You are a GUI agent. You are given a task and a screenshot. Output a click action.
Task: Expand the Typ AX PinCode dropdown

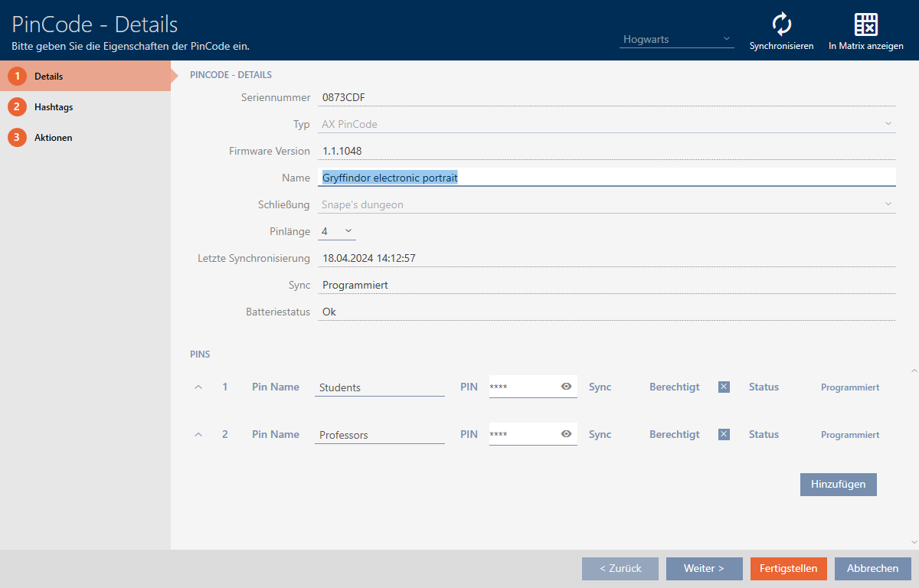click(888, 123)
